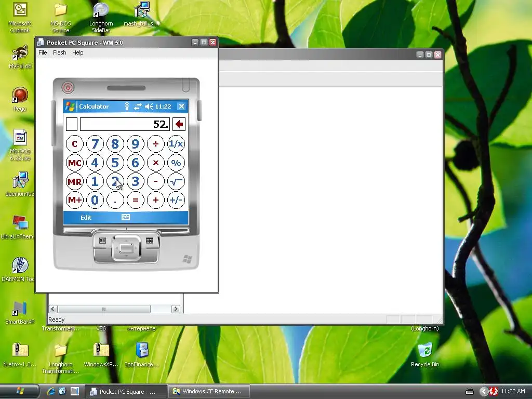
Task: Switch to Windows CE Remote taskbar button
Action: click(209, 391)
